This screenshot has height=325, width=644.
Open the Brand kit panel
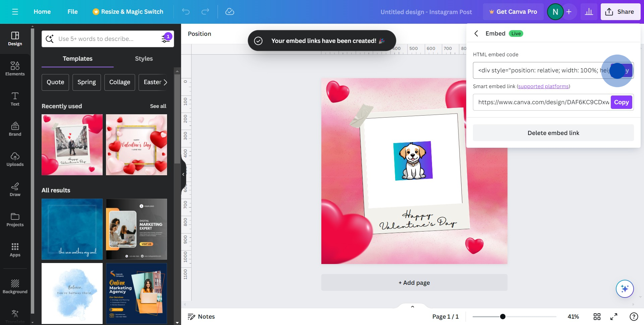[15, 129]
